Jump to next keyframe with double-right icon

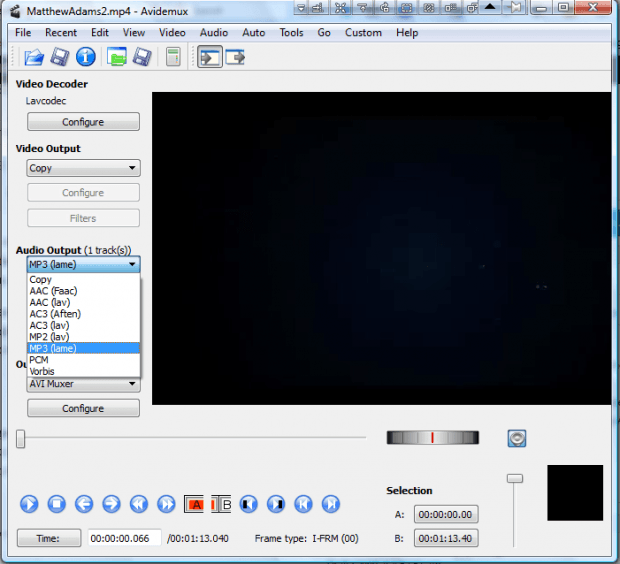click(166, 504)
